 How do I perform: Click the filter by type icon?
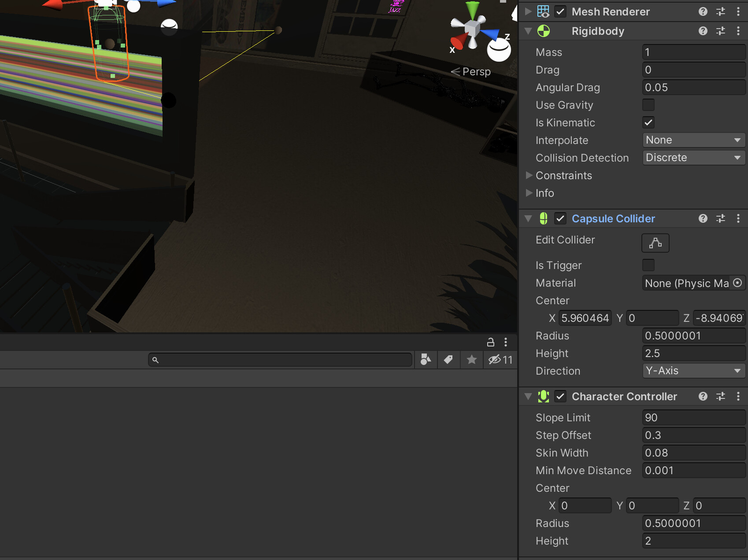(426, 360)
